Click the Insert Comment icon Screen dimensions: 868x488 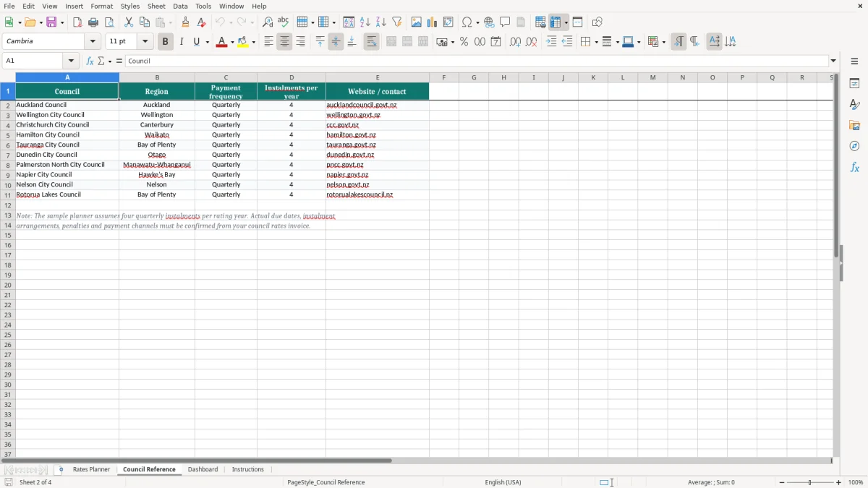[505, 22]
